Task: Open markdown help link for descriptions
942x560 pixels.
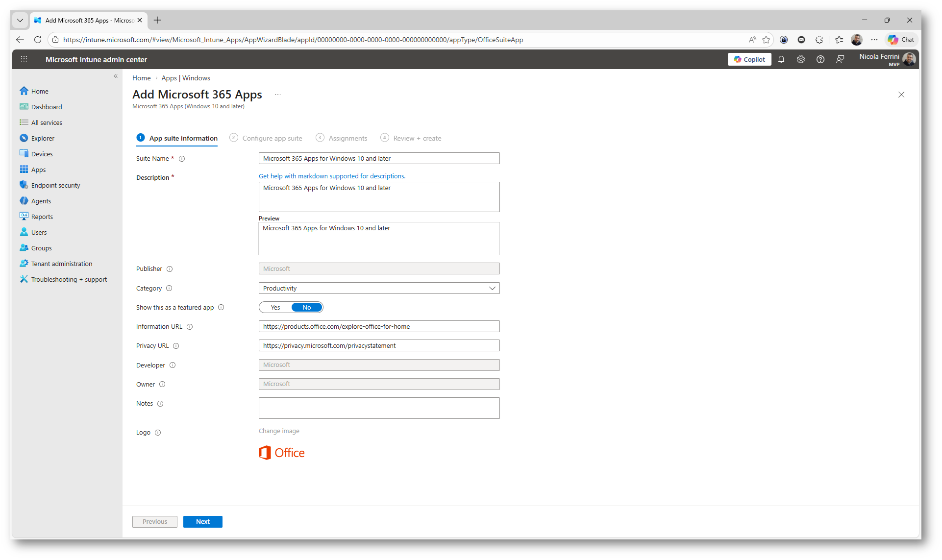Action: [332, 176]
